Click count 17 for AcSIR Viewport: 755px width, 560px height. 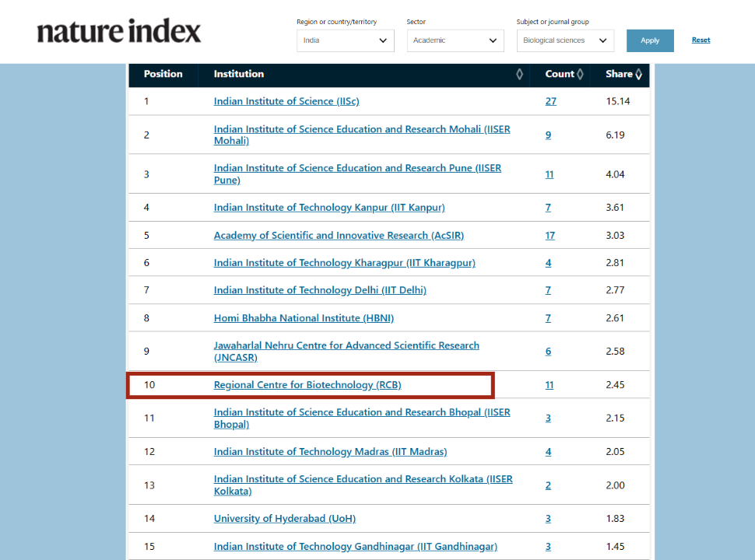[x=550, y=236]
